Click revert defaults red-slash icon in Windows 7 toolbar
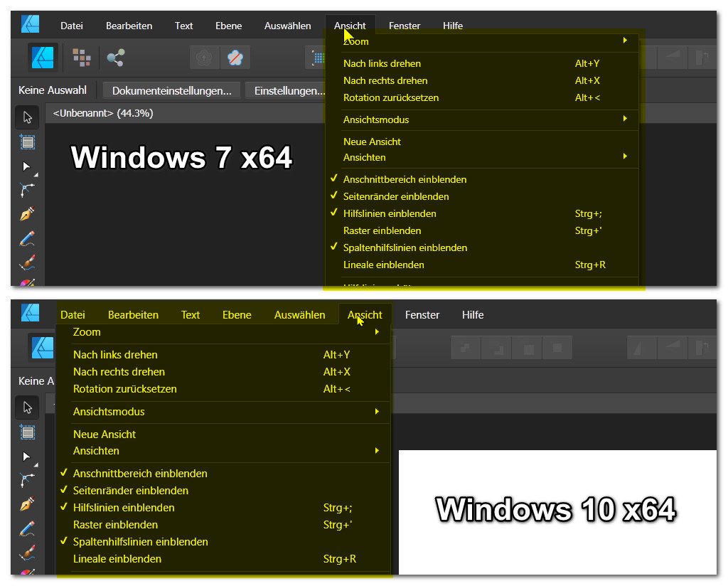728x586 pixels. point(235,58)
